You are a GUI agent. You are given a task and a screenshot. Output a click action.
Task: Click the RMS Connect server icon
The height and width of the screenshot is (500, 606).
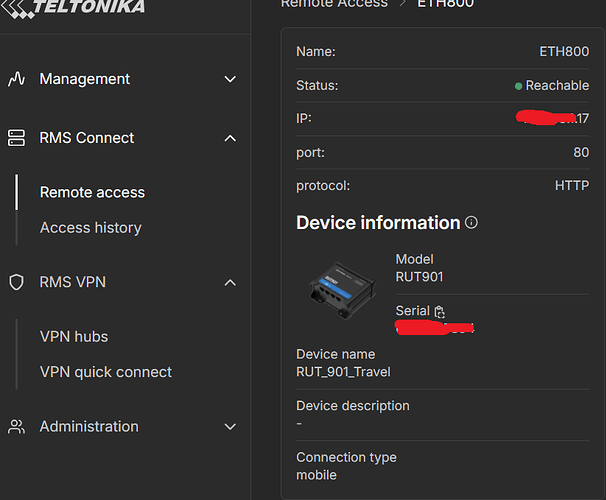point(16,138)
